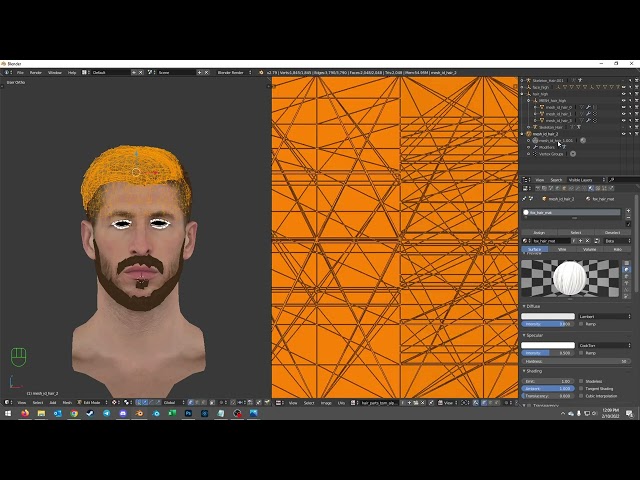Remove the material slot with minus button
This screenshot has height=480, width=640.
click(x=628, y=217)
